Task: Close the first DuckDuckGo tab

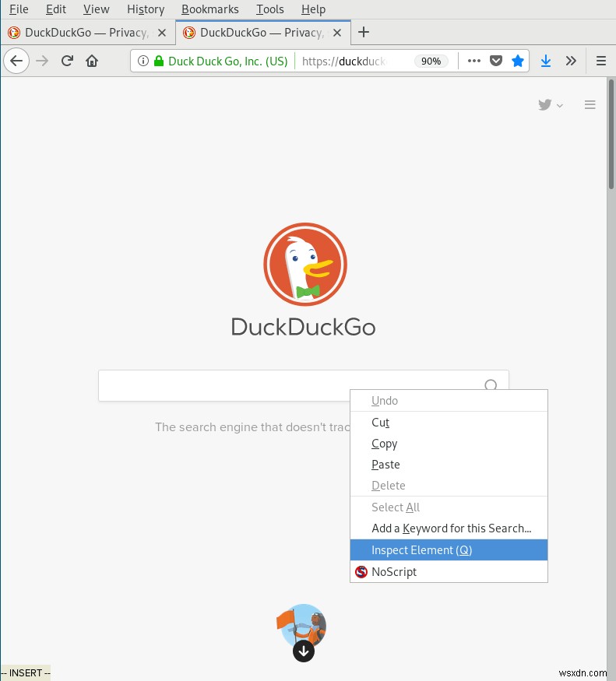Action: click(162, 33)
